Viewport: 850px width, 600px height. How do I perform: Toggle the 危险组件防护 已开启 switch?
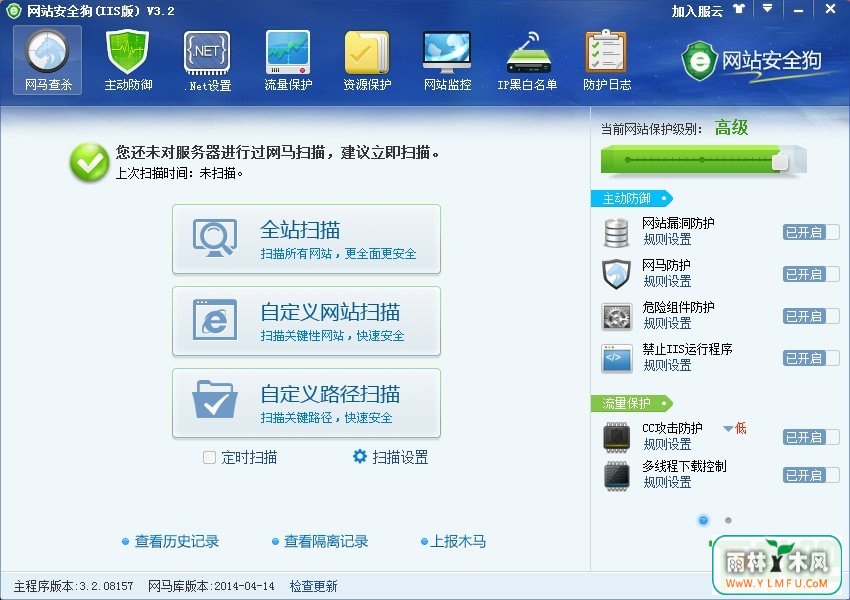point(811,316)
